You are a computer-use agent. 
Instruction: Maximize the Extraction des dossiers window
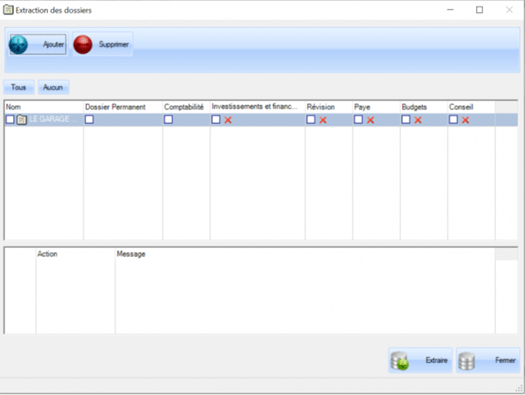coord(479,10)
